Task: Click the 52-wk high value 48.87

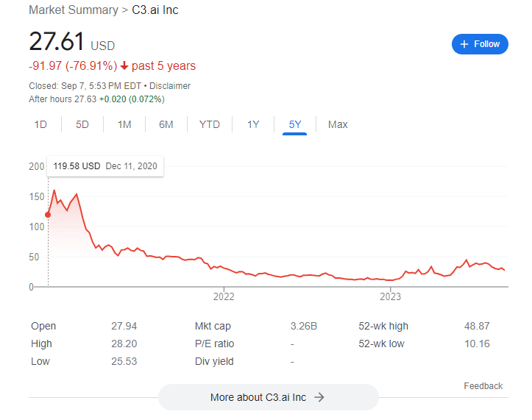Action: (477, 326)
